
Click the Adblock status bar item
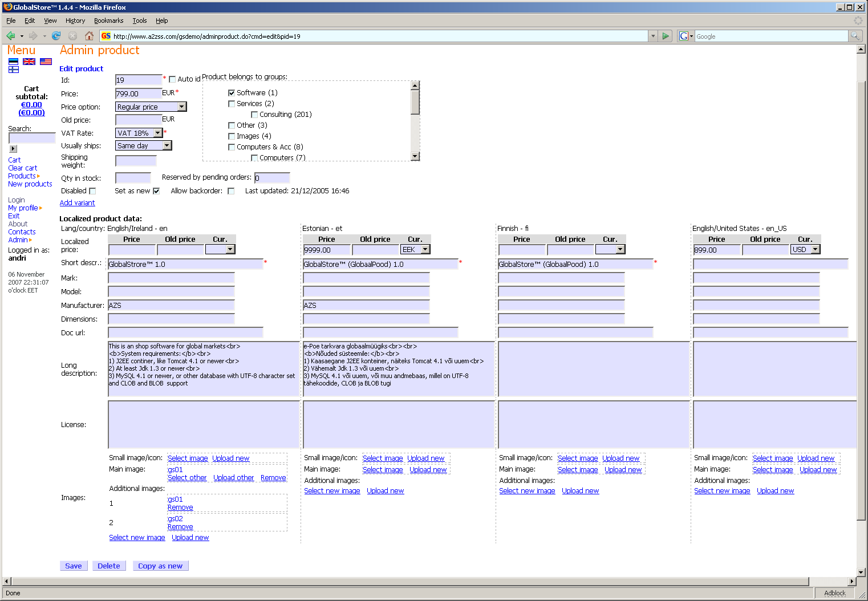(x=834, y=593)
